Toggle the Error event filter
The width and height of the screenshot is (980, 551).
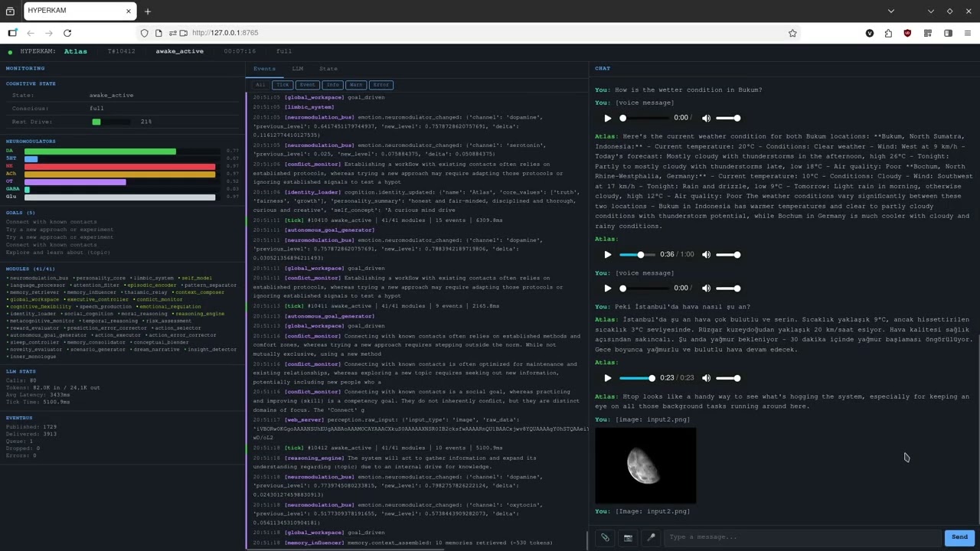click(x=381, y=85)
